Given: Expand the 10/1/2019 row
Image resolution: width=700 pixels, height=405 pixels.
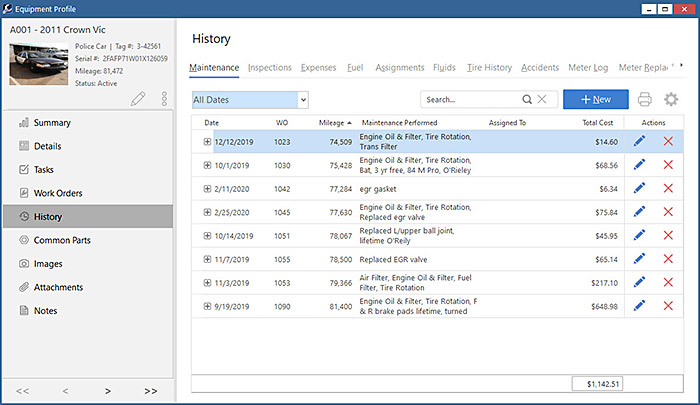Looking at the screenshot, I should click(207, 165).
